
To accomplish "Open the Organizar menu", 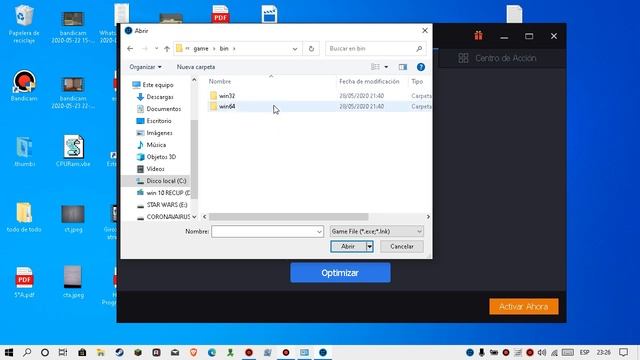I will click(x=145, y=67).
